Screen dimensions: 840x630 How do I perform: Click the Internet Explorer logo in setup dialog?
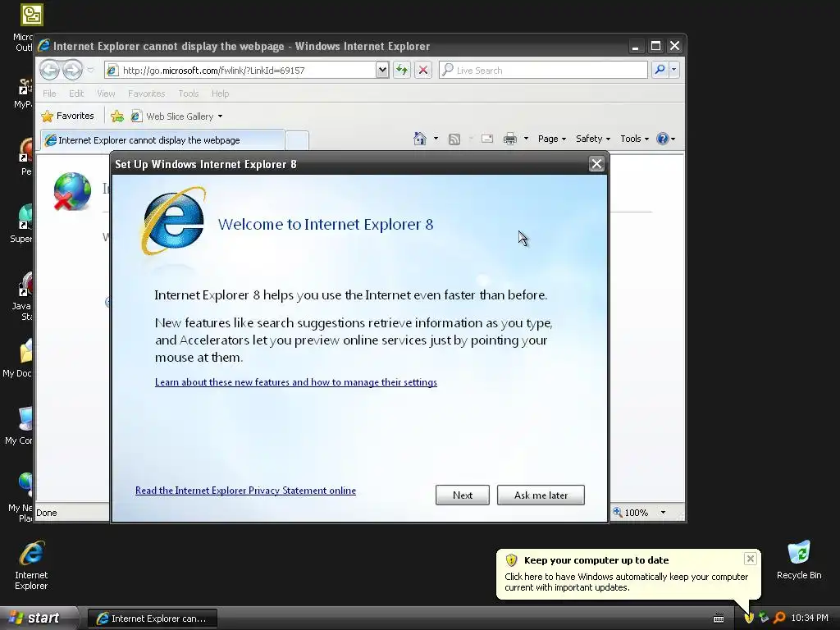pos(173,221)
